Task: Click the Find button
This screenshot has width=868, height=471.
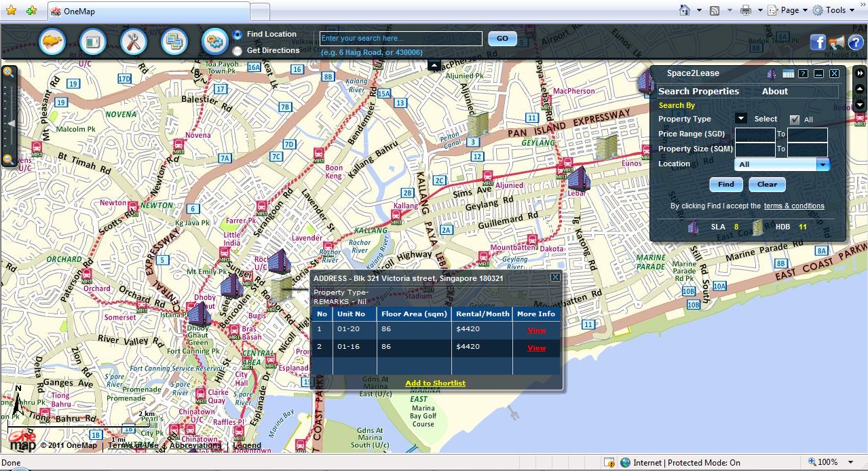Action: 726,185
